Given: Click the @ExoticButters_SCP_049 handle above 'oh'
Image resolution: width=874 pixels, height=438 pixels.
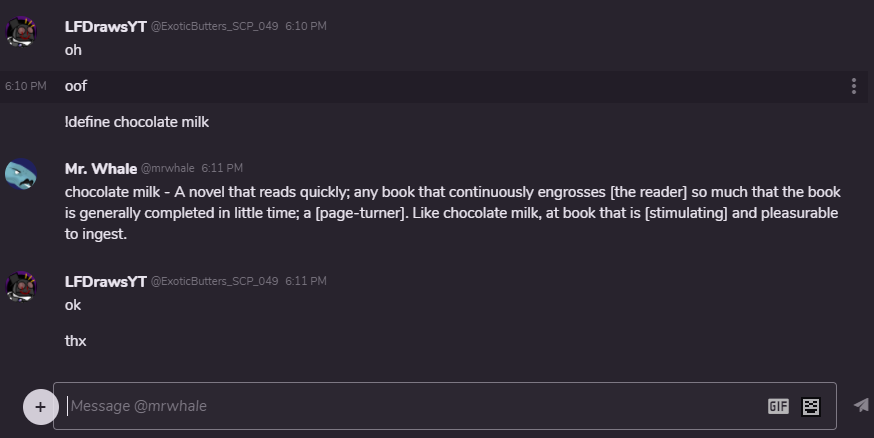Looking at the screenshot, I should pos(214,27).
